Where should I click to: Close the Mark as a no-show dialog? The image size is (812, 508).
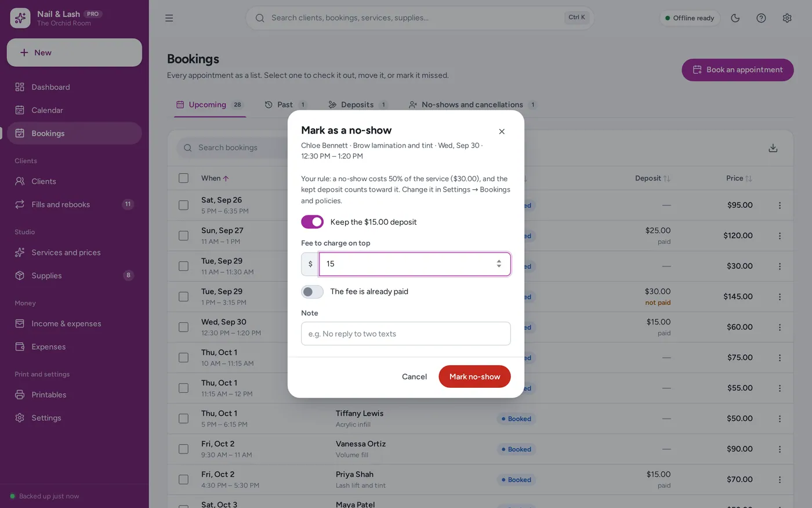click(x=502, y=132)
